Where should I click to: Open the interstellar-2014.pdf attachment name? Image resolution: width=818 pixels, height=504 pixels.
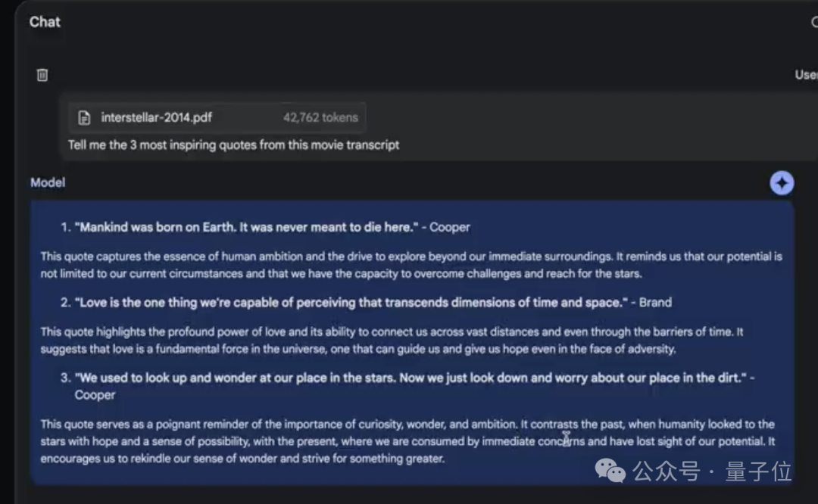pos(156,117)
